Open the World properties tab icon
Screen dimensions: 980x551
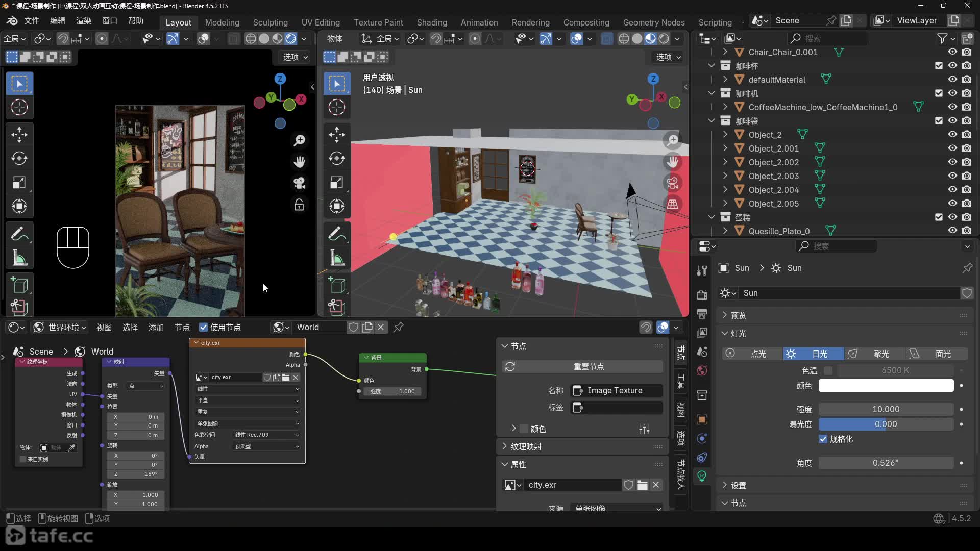[x=702, y=371]
